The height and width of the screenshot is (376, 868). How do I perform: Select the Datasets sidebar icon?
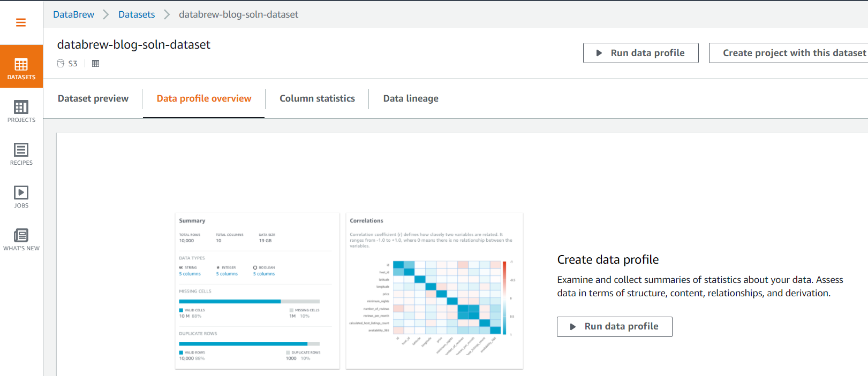pyautogui.click(x=21, y=66)
